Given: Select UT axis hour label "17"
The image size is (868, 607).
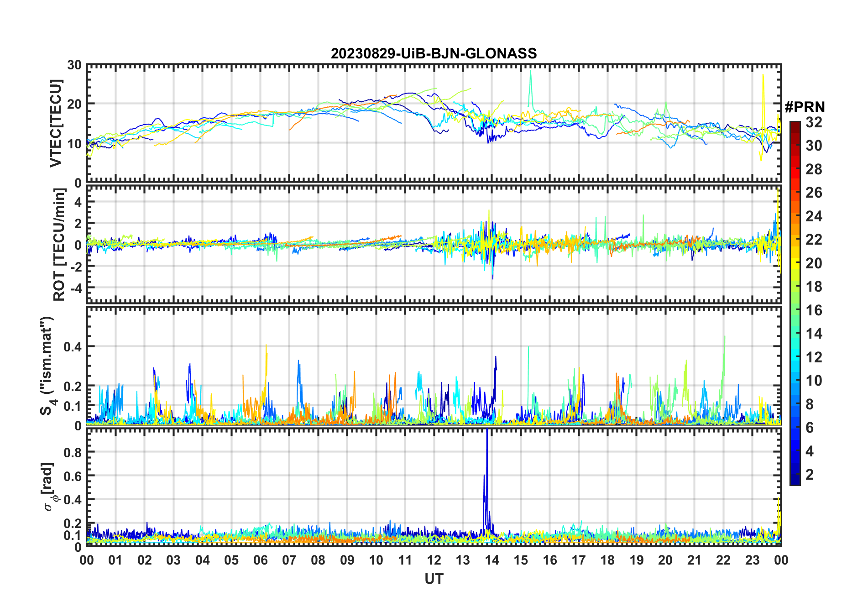Looking at the screenshot, I should pos(579,560).
